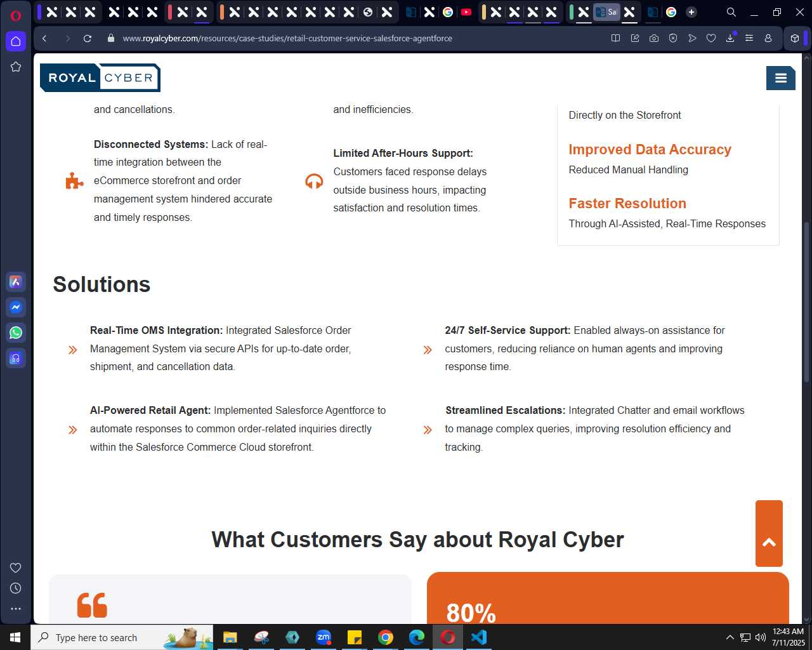Screen dimensions: 812x650
Task: Click 'Disconnected Systems:' text
Action: point(151,145)
